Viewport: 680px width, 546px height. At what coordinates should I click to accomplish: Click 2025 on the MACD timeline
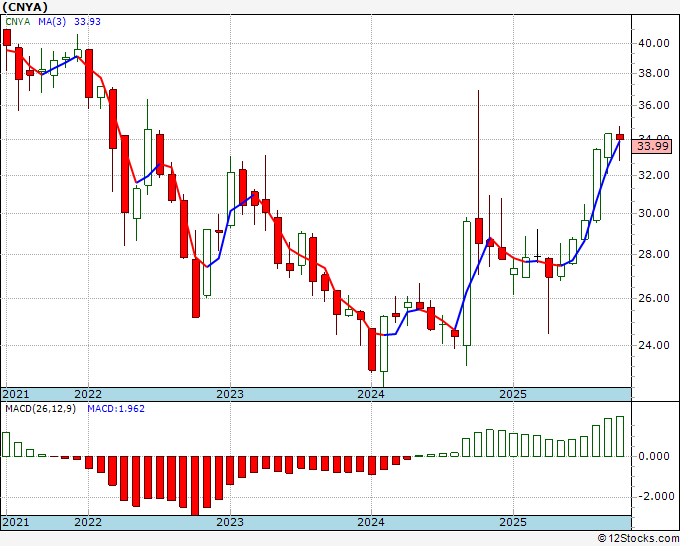click(x=513, y=522)
